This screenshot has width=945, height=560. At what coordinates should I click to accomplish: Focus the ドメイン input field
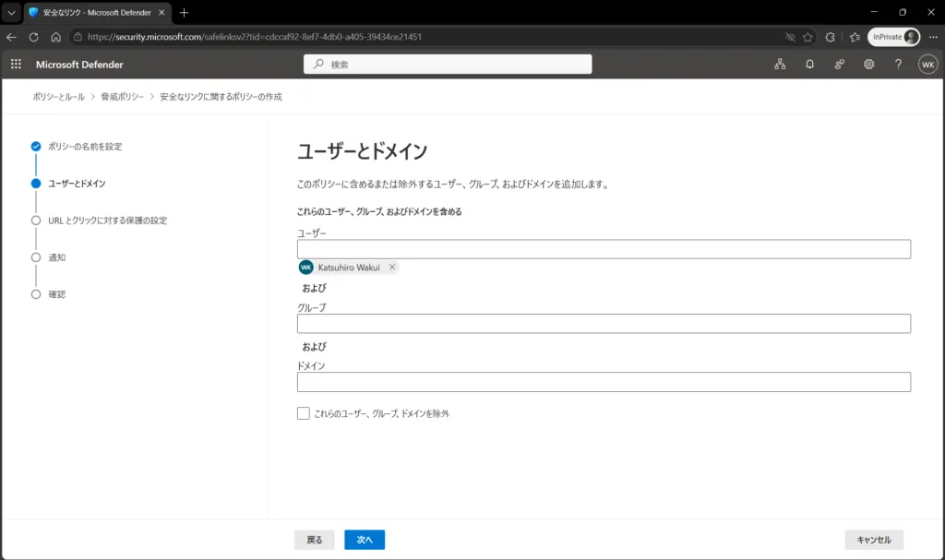[604, 382]
